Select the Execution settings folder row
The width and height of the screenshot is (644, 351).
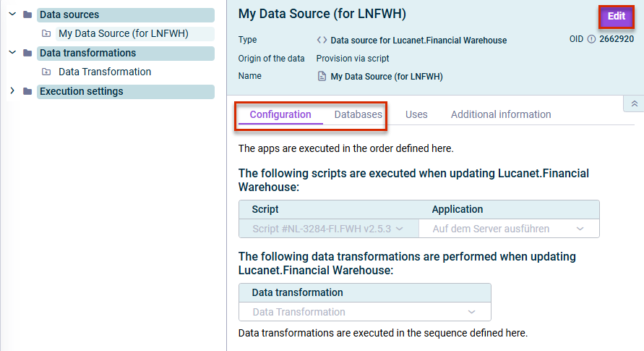pos(126,91)
